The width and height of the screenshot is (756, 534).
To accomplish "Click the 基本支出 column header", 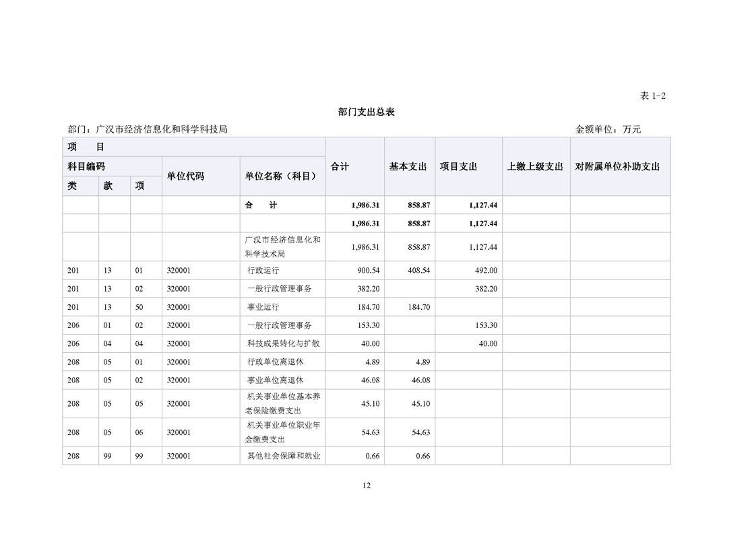I will [x=410, y=166].
